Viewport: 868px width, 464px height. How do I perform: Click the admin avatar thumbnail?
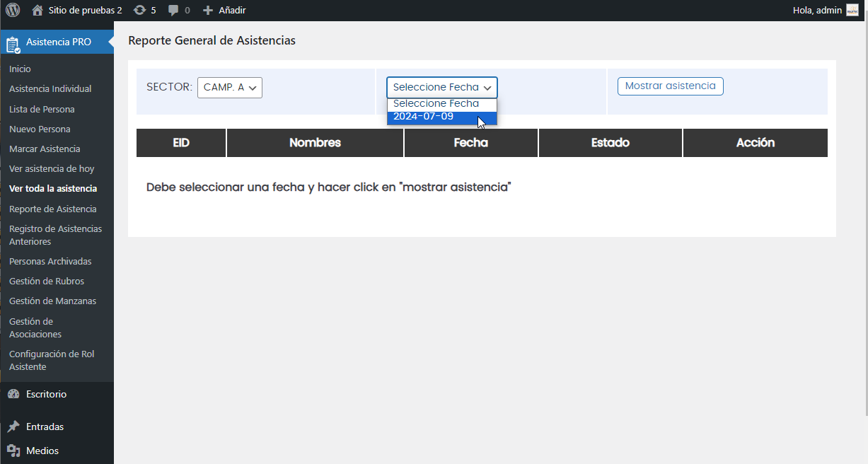coord(852,11)
